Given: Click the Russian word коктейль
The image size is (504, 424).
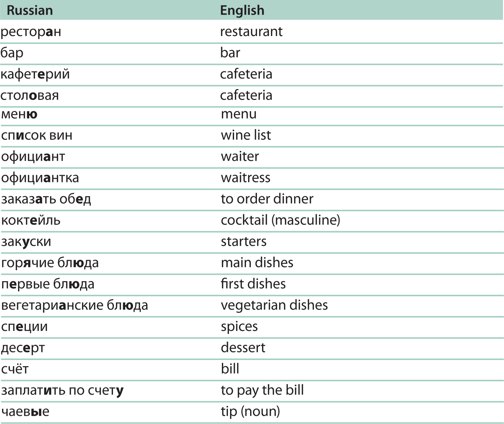Looking at the screenshot, I should 31,220.
